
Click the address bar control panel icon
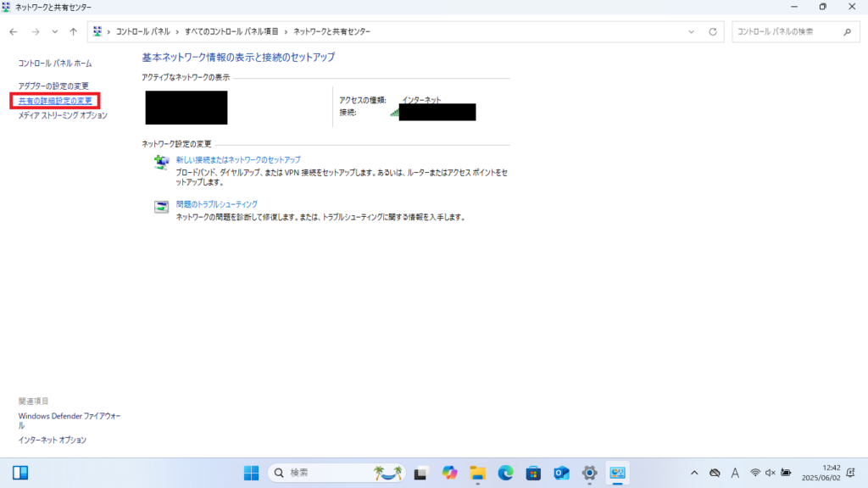tap(97, 31)
